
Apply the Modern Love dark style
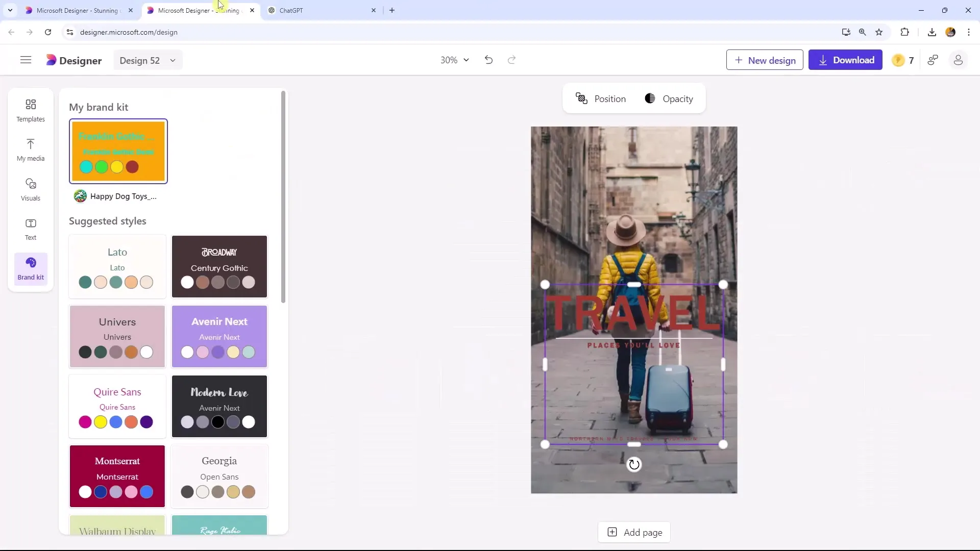219,407
